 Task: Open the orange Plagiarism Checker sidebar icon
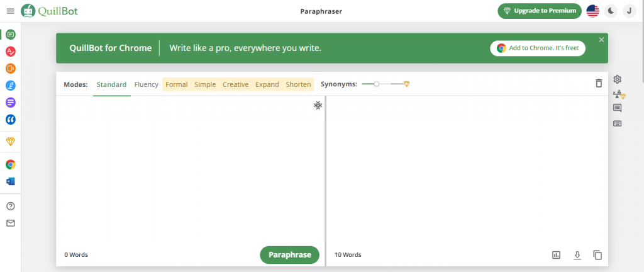(11, 68)
